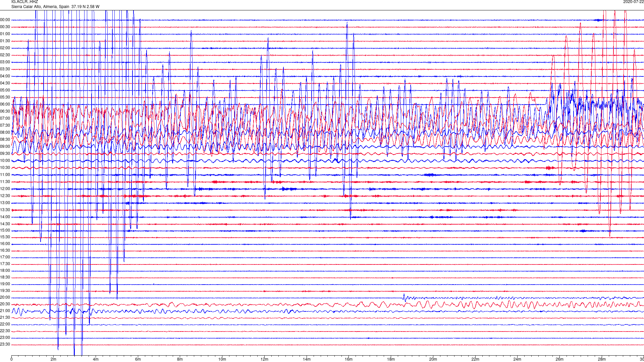This screenshot has height=362, width=644.
Task: Click the 12m tick on time axis
Action: click(x=264, y=359)
